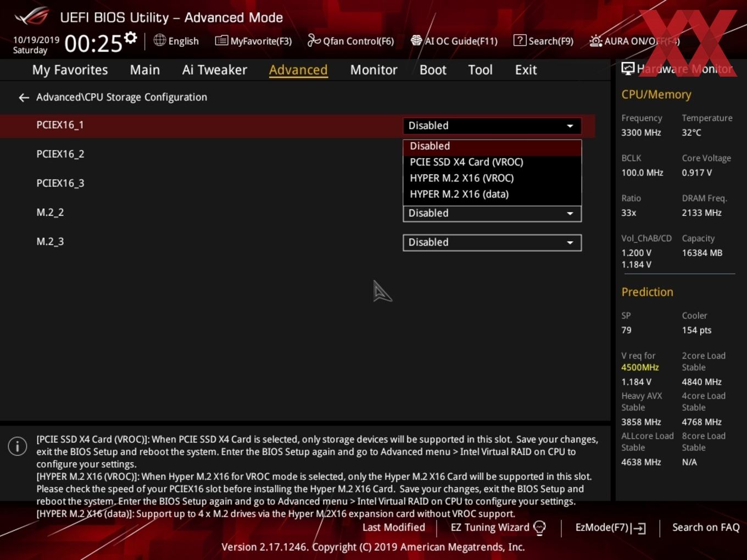Click the Hardware Monitor screen icon
Viewport: 747px width, 560px height.
628,69
